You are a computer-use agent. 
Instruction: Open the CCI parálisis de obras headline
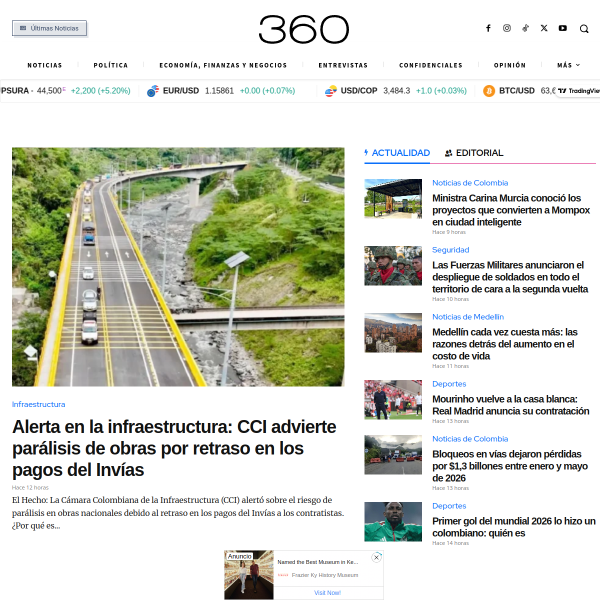pos(174,448)
